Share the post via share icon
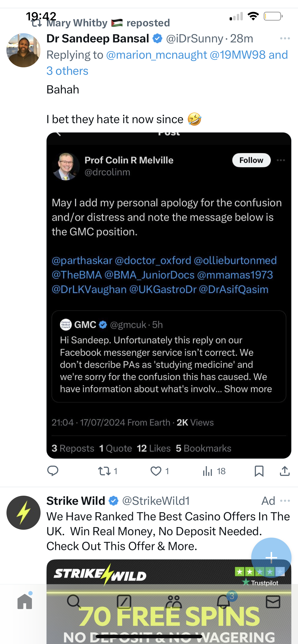This screenshot has height=644, width=298. pos(285,471)
